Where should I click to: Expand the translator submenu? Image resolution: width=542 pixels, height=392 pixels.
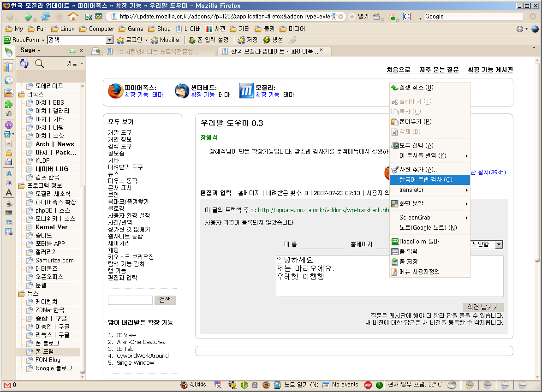pos(429,190)
